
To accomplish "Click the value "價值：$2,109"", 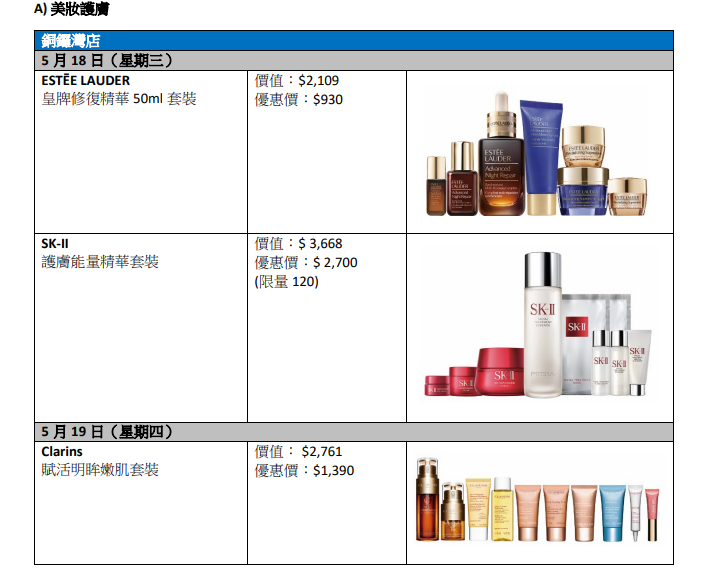I will [297, 80].
